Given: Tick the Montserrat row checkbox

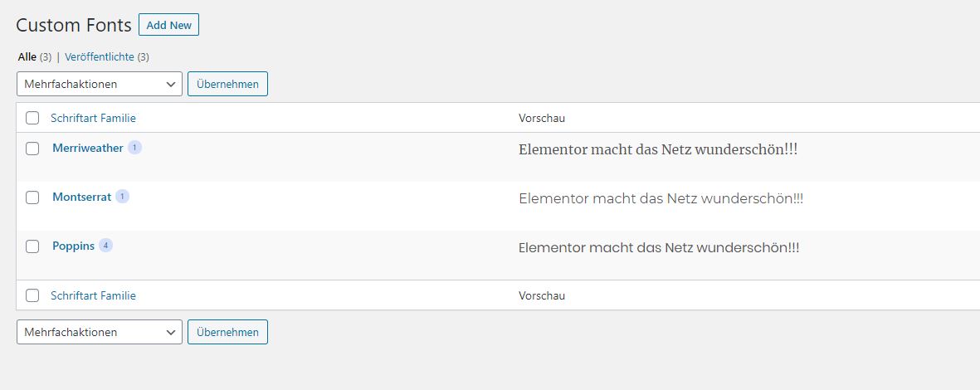Looking at the screenshot, I should [32, 197].
